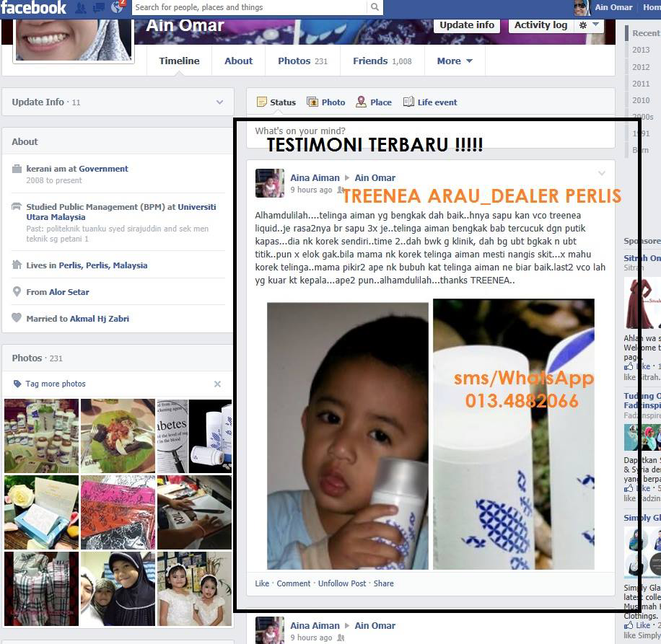Click the heart icon beside Married to

(x=17, y=318)
